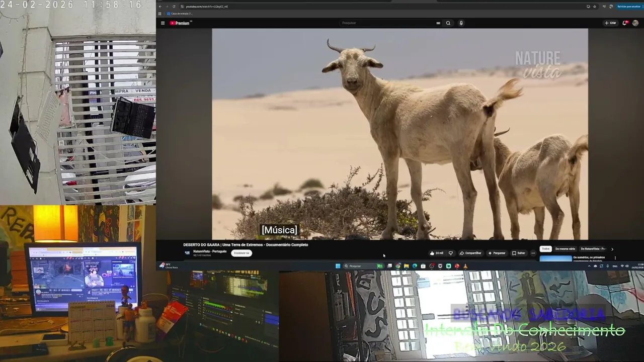Open the browser apps grid in the bookmarks bar

point(160,14)
